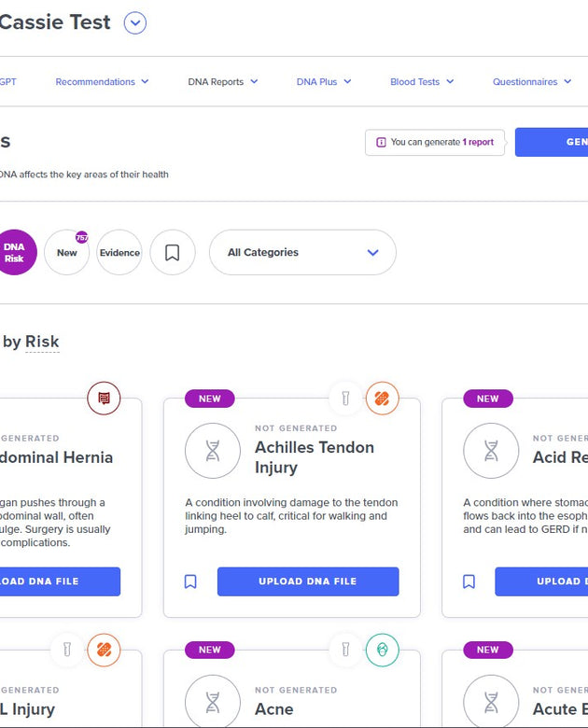The width and height of the screenshot is (588, 728).
Task: Toggle the New reports filter
Action: click(x=67, y=252)
